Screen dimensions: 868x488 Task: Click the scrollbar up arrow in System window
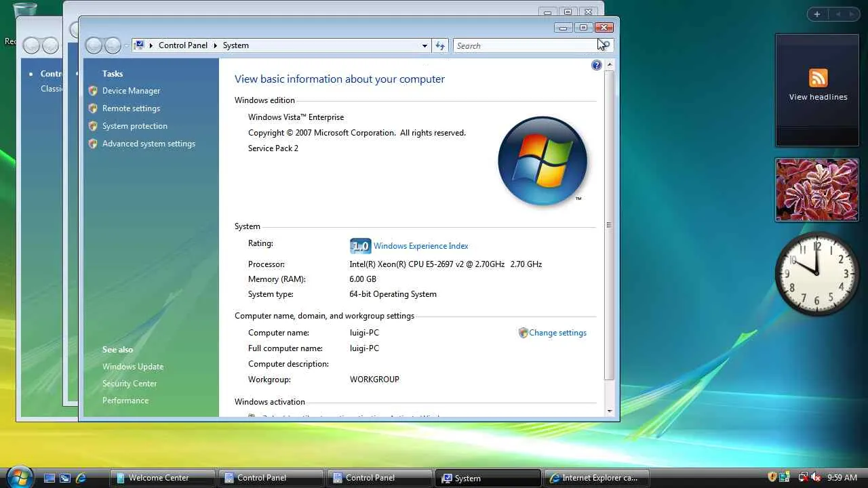[609, 65]
